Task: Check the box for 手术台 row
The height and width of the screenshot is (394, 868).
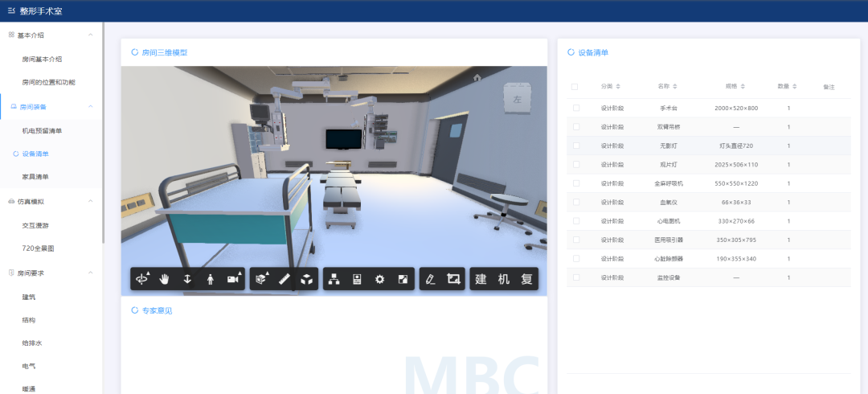Action: coord(576,108)
